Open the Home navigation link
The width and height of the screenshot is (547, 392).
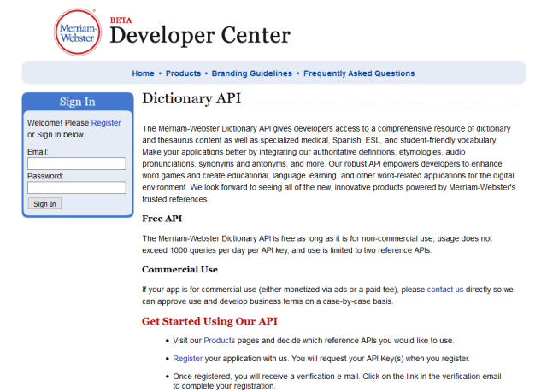[143, 73]
